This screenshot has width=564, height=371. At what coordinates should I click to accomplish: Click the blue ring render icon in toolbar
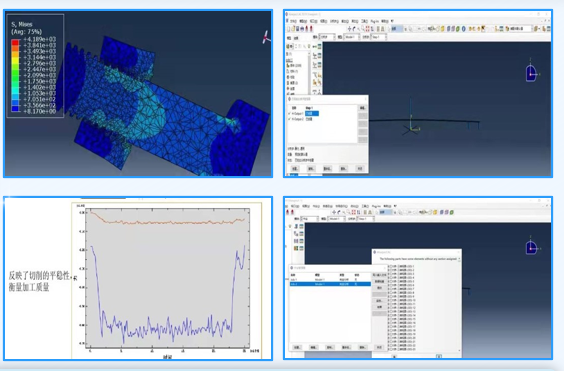point(463,29)
